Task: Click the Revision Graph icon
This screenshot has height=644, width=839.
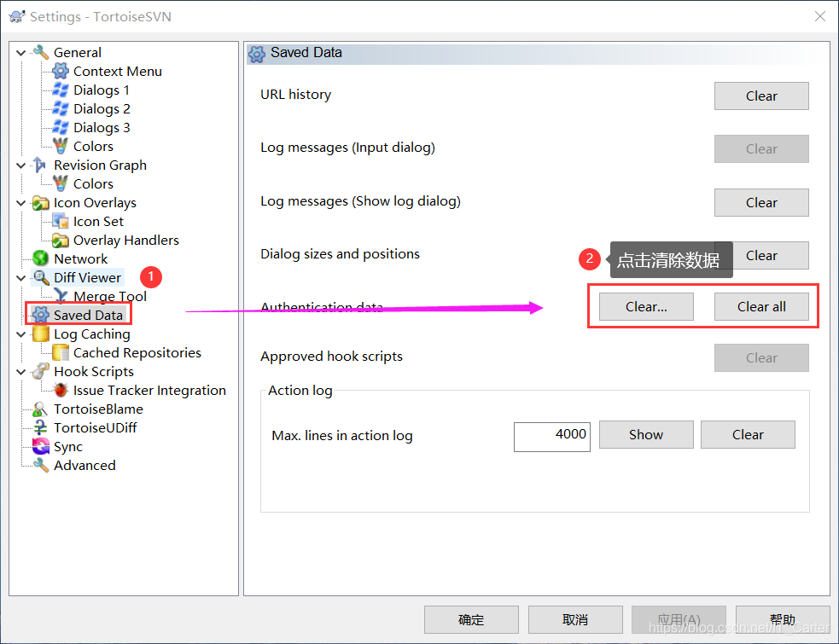Action: click(x=41, y=165)
